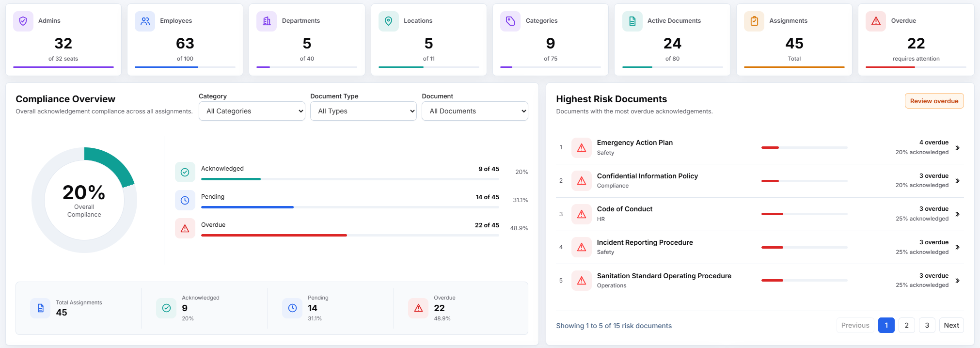Expand Emergency Action Plan row chevron
This screenshot has width=980, height=348.
tap(958, 148)
